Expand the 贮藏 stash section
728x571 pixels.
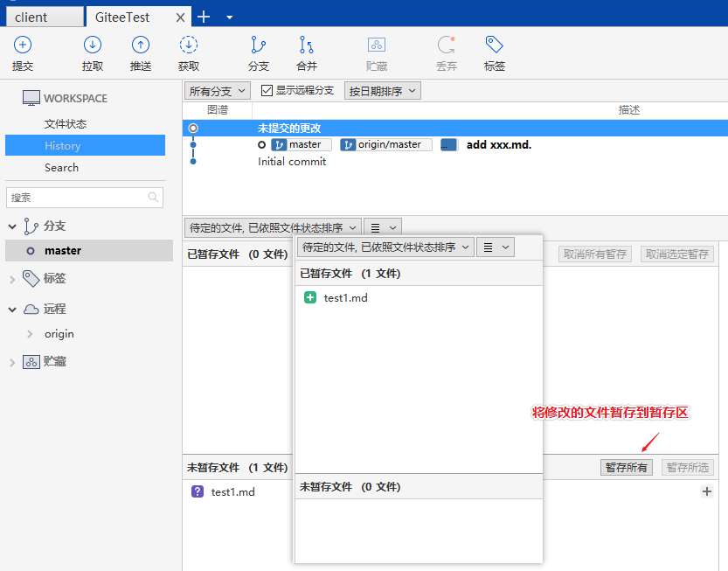coord(12,362)
